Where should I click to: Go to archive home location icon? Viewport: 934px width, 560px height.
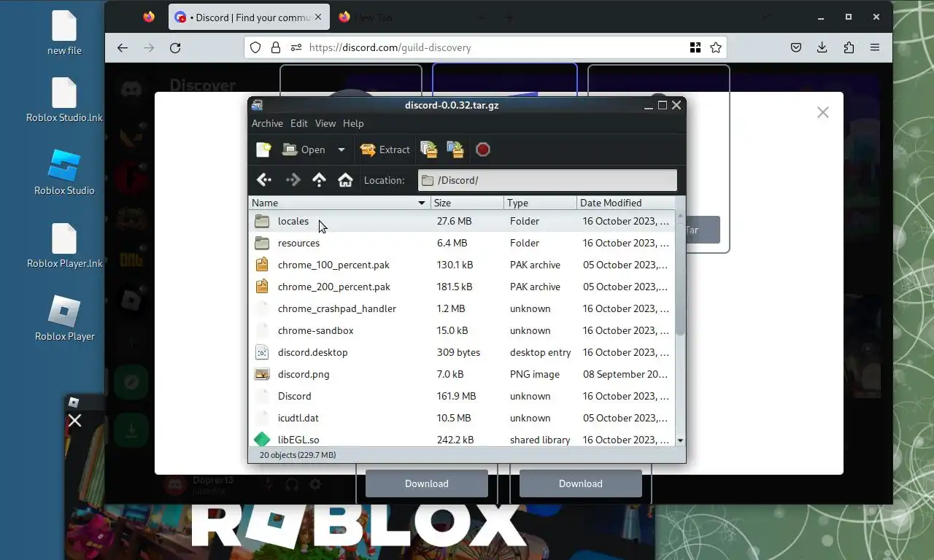[345, 180]
